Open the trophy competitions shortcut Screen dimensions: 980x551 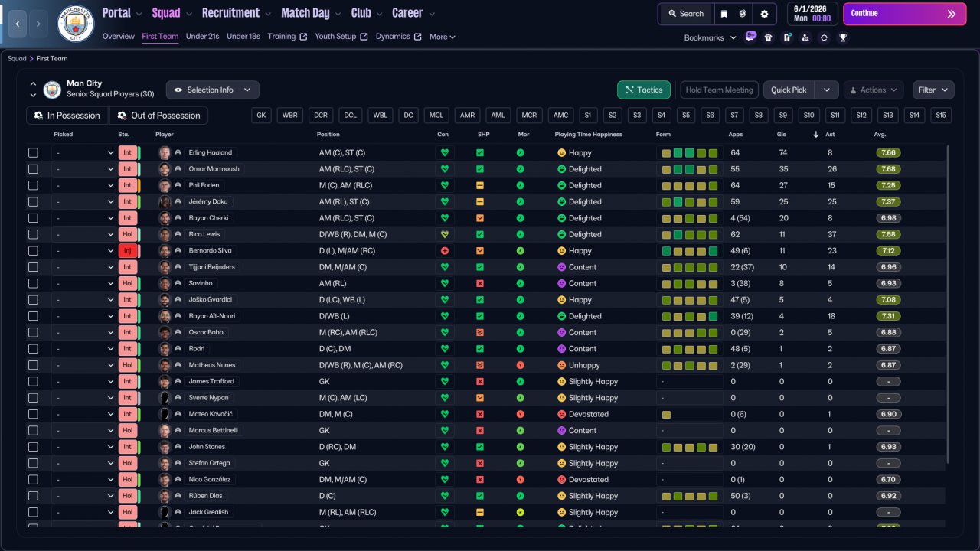point(843,37)
